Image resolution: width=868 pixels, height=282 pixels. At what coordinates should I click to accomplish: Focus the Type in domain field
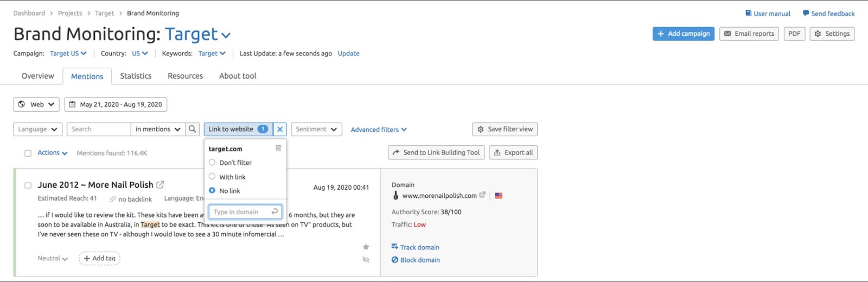tap(245, 211)
